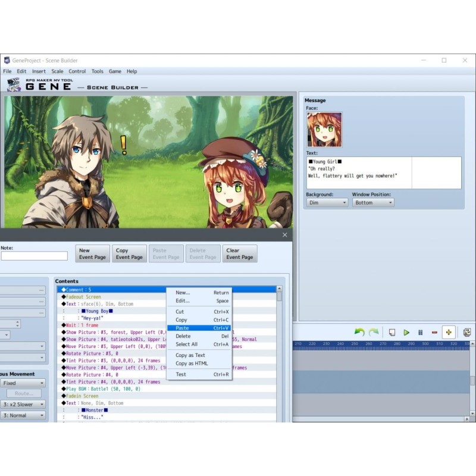This screenshot has height=476, width=476.
Task: Expand the Window Position dropdown
Action: click(x=372, y=202)
